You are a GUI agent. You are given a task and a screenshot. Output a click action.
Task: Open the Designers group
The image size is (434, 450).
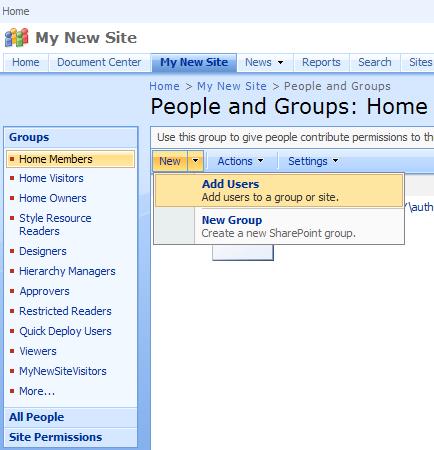43,251
